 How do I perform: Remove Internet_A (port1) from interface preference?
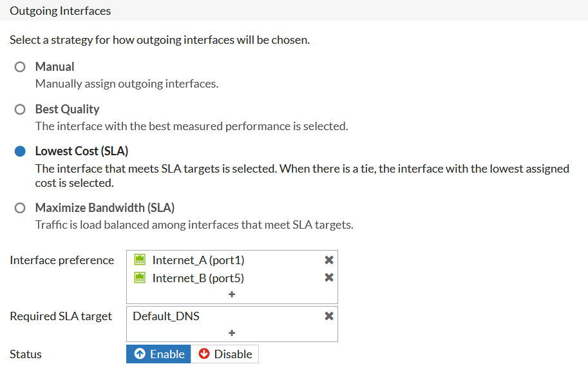(x=328, y=260)
